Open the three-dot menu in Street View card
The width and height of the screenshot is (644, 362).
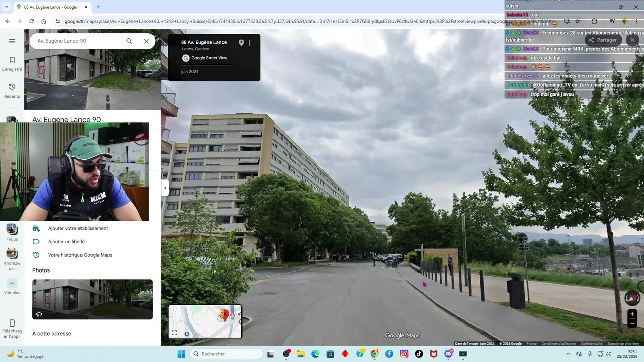250,43
